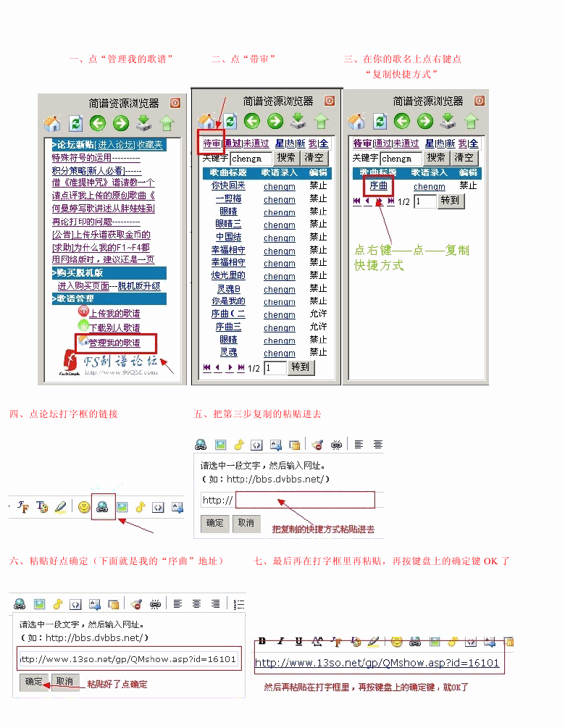Open the song 你快回来

[228, 185]
